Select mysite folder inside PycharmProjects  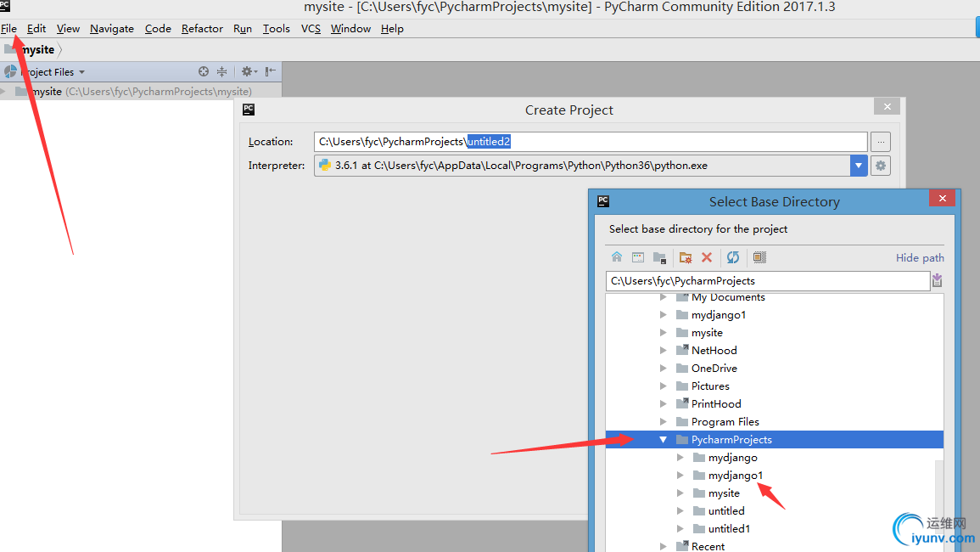[x=775, y=493]
